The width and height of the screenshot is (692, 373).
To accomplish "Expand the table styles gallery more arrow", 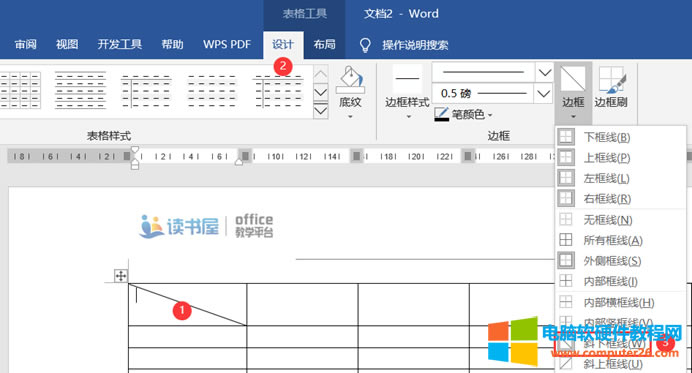I will (x=321, y=110).
